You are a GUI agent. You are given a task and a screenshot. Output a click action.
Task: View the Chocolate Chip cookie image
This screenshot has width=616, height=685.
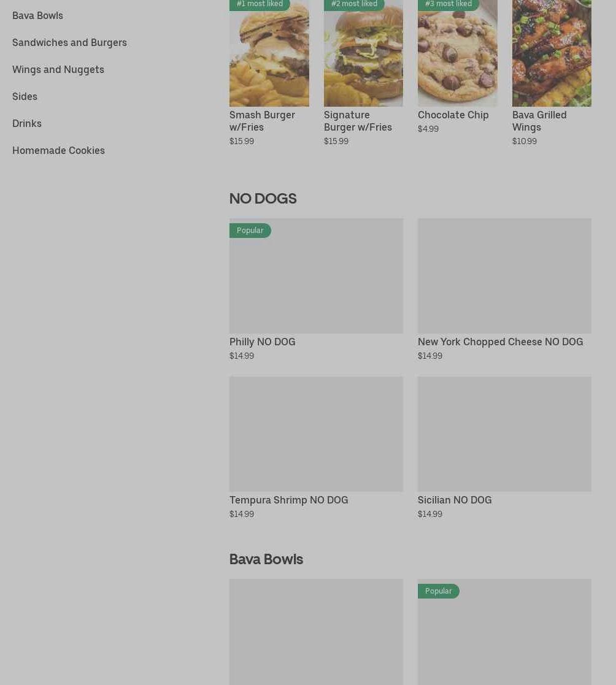point(457,53)
